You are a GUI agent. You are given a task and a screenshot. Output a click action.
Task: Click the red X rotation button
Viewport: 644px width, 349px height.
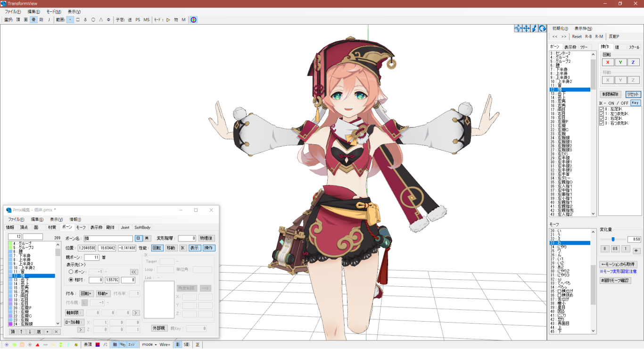point(607,62)
